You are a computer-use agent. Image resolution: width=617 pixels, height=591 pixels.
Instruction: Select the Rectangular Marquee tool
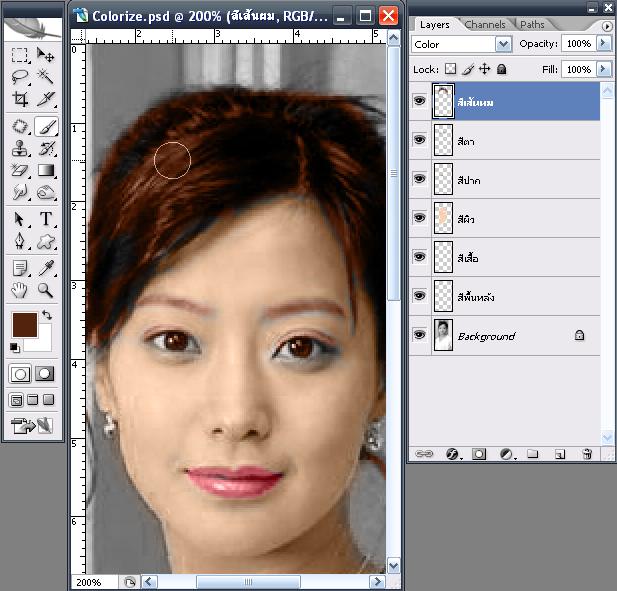tap(20, 55)
